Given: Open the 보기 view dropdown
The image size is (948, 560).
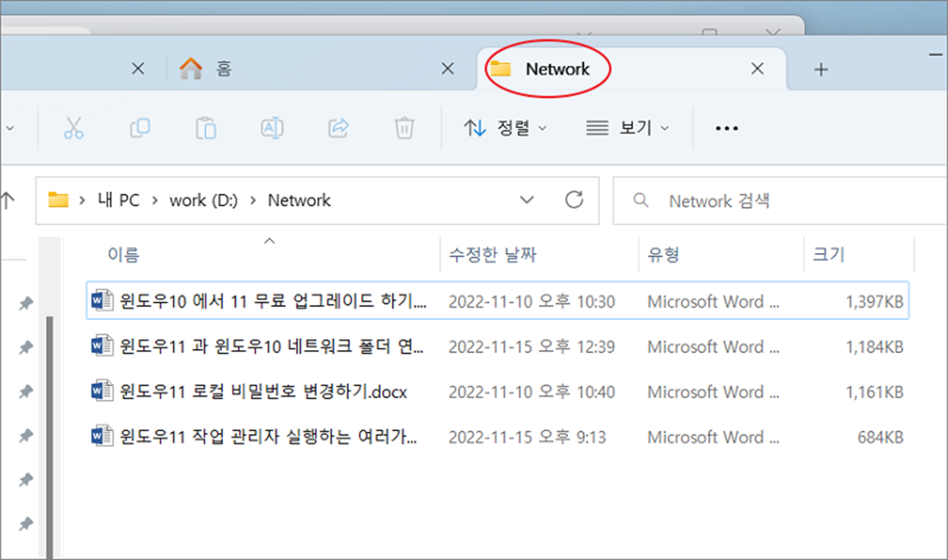Looking at the screenshot, I should (x=628, y=129).
